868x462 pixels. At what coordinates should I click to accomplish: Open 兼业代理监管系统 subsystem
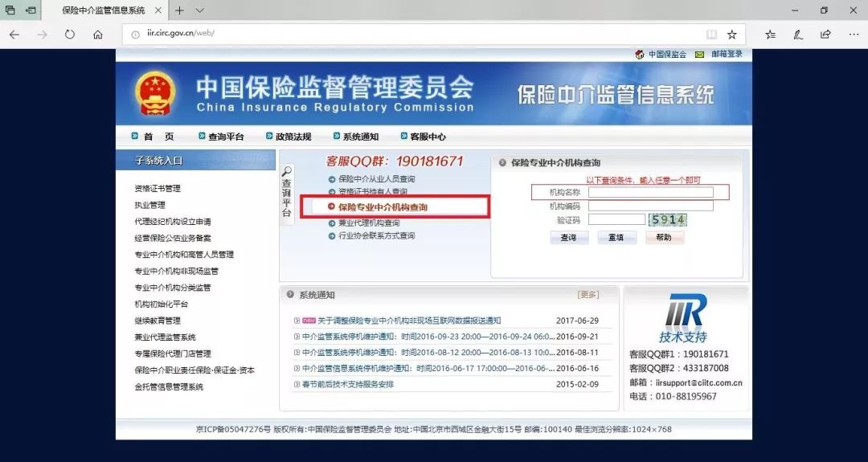tap(165, 337)
